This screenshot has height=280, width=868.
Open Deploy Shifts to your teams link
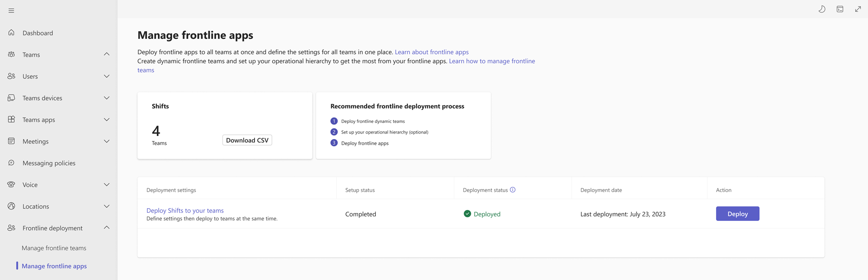click(185, 210)
